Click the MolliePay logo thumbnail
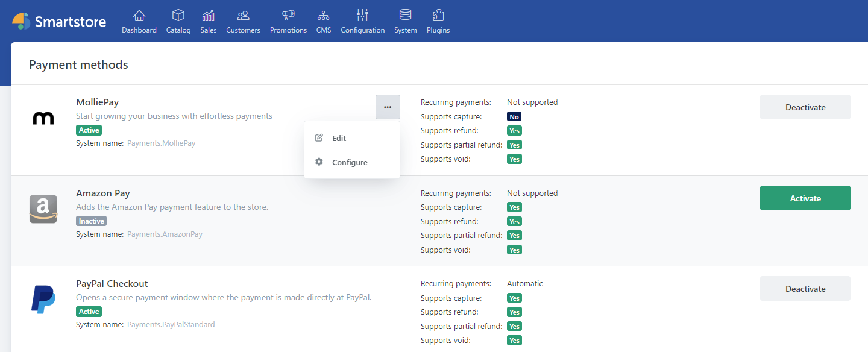 [43, 118]
